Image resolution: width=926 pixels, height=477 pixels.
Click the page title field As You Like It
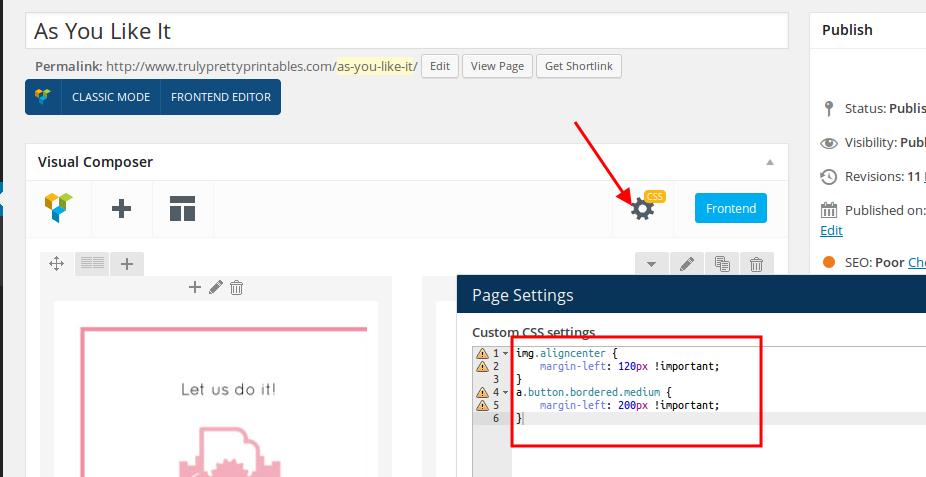[x=407, y=31]
